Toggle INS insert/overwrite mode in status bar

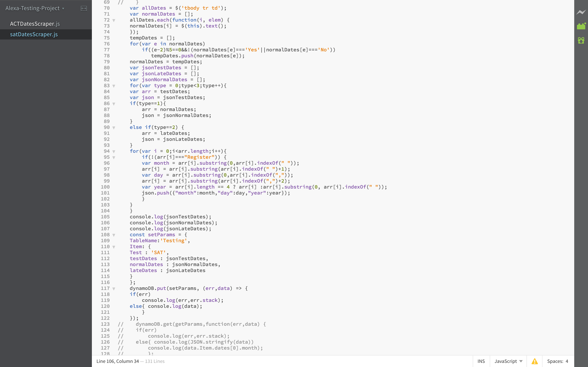point(481,361)
